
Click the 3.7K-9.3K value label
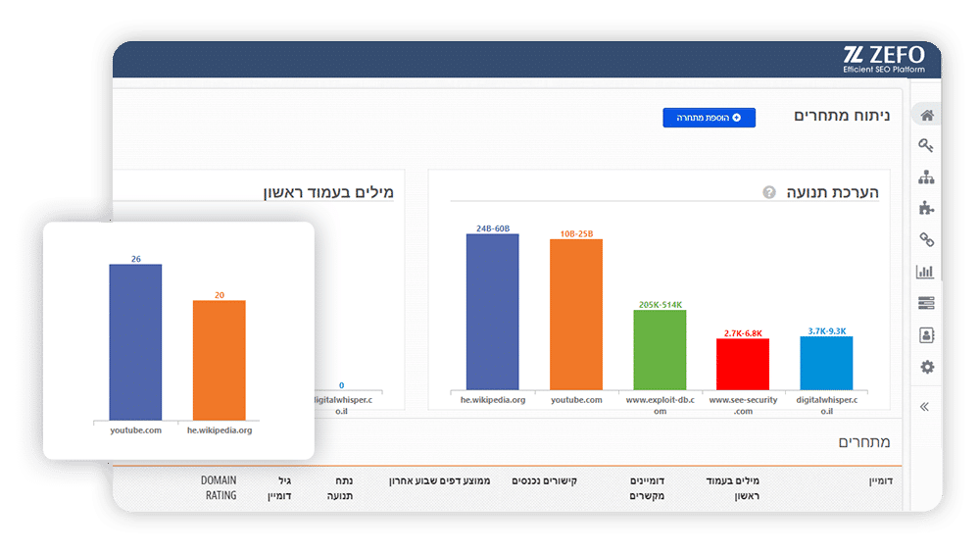tap(827, 330)
